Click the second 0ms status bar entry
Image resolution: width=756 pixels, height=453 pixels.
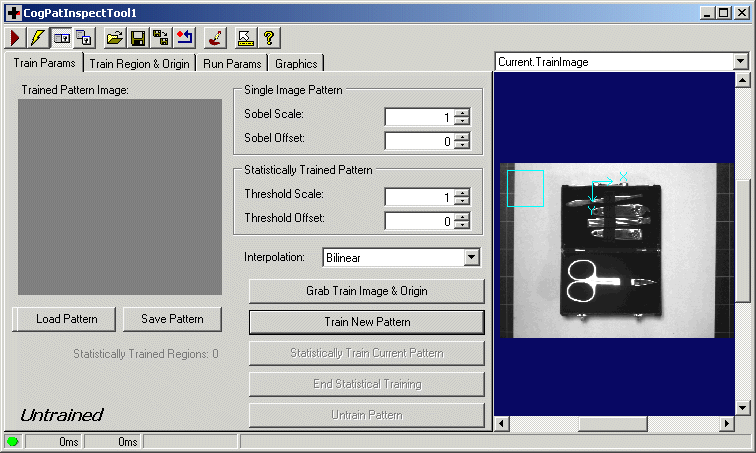pos(112,442)
